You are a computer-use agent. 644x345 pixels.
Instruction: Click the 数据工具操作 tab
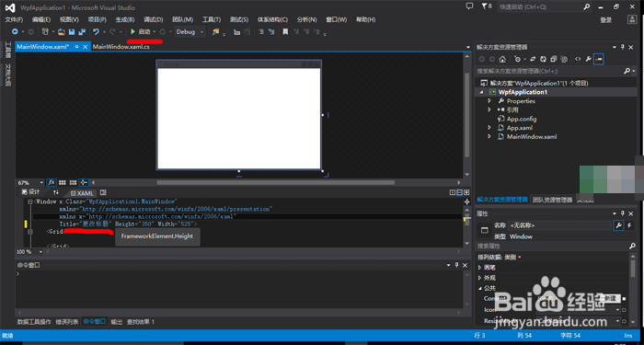pyautogui.click(x=34, y=322)
